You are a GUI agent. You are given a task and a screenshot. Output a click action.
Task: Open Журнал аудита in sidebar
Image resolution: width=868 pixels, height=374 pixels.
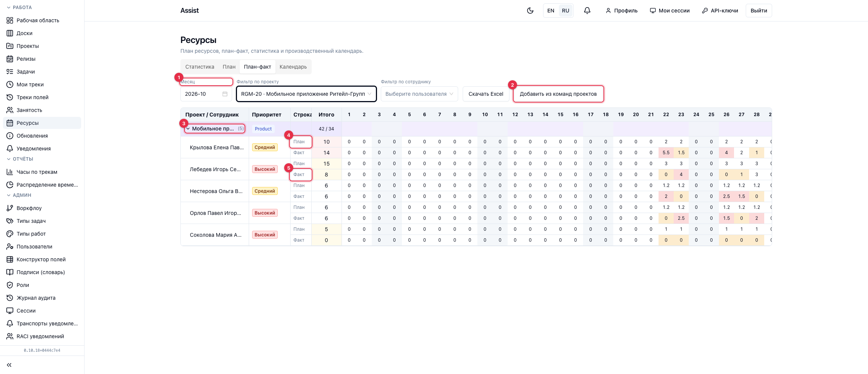(x=42, y=298)
